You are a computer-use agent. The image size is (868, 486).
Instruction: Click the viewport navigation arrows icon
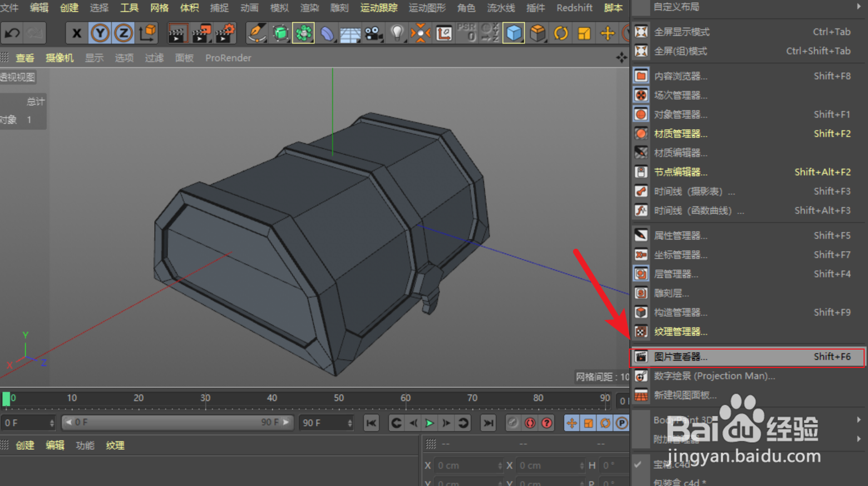(x=622, y=57)
